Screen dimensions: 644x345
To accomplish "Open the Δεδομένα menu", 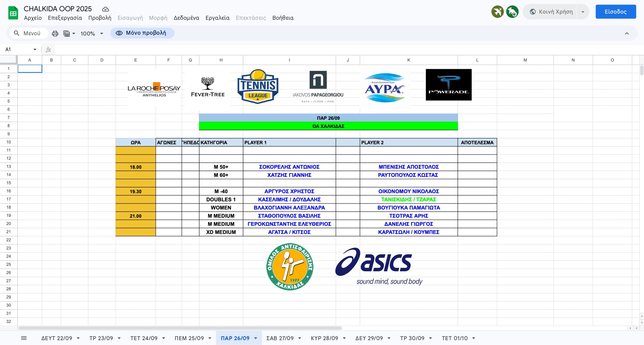I will tap(186, 18).
